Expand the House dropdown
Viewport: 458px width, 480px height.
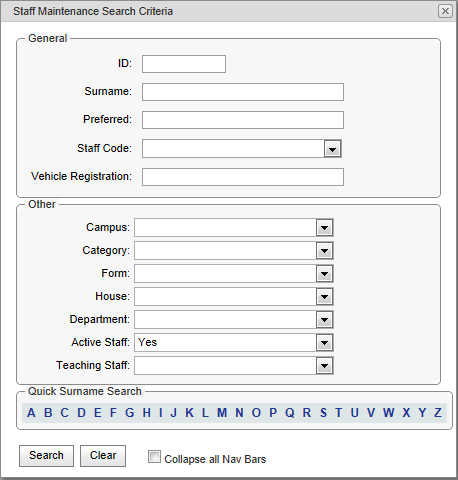[324, 297]
